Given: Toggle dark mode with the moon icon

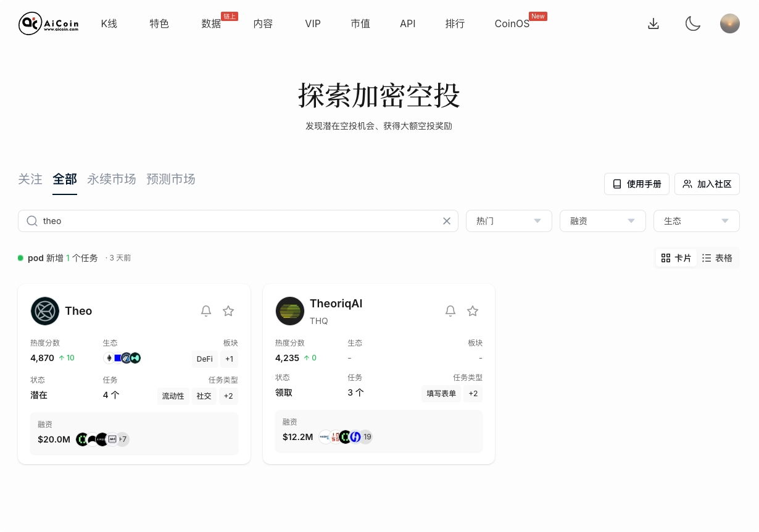Looking at the screenshot, I should (692, 23).
